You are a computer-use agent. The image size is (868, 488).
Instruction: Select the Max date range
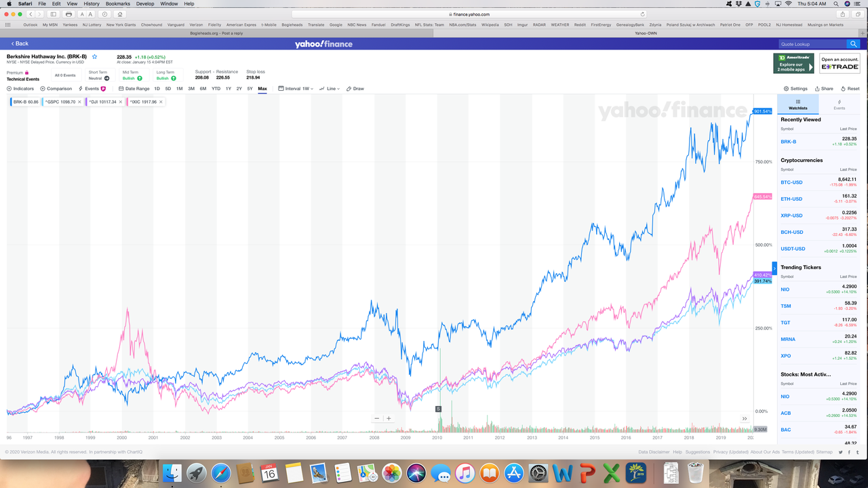[x=262, y=89]
